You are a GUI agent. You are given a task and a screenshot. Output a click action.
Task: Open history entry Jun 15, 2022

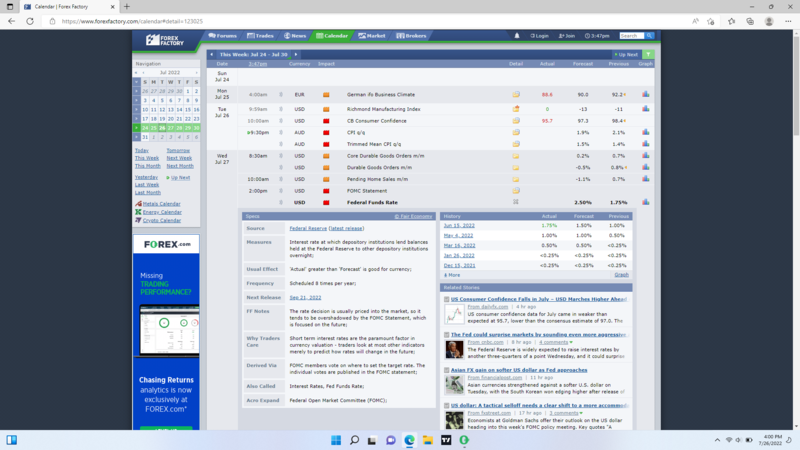coord(459,226)
